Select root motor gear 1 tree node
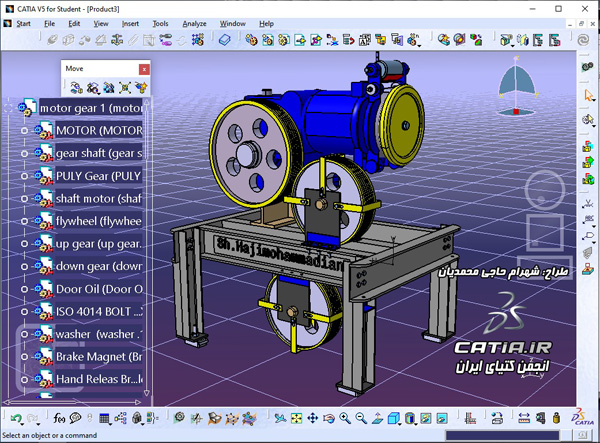This screenshot has height=443, width=600. 91,108
